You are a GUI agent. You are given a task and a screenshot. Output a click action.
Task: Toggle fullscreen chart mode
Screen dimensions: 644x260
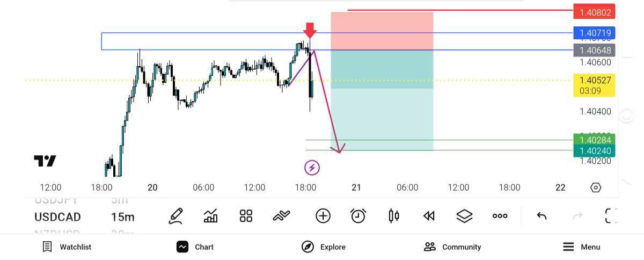(611, 216)
